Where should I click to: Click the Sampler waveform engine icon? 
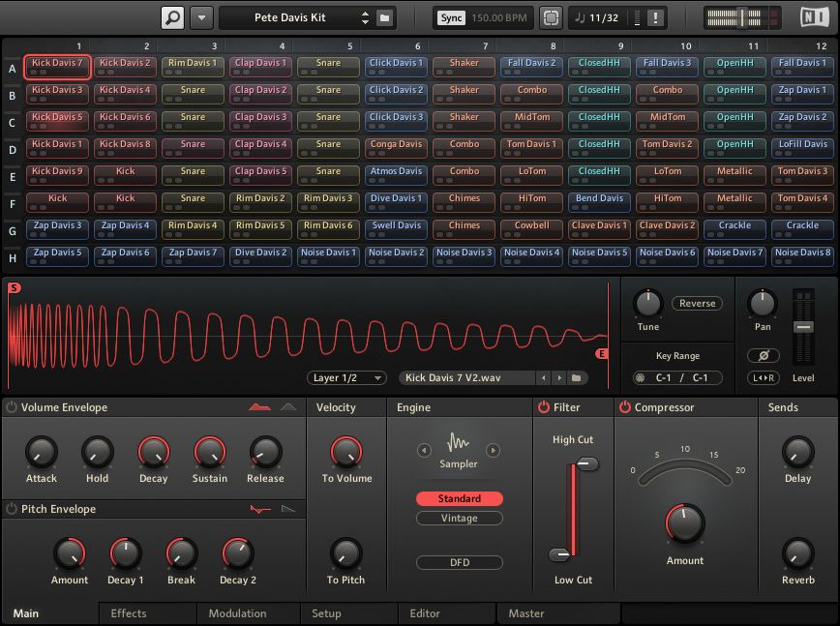tap(458, 442)
